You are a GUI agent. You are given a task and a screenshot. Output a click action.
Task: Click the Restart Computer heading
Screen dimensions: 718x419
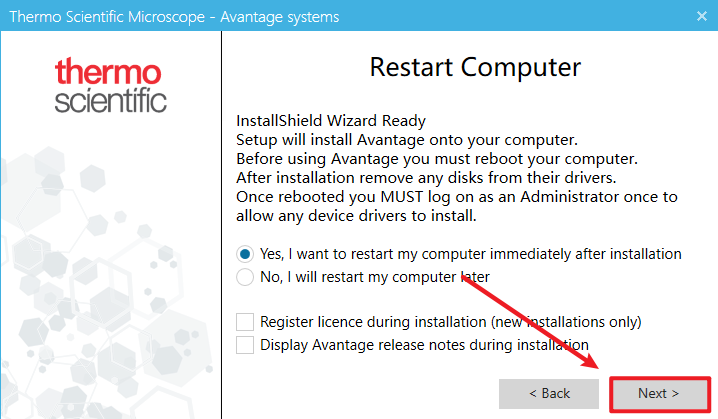(475, 68)
